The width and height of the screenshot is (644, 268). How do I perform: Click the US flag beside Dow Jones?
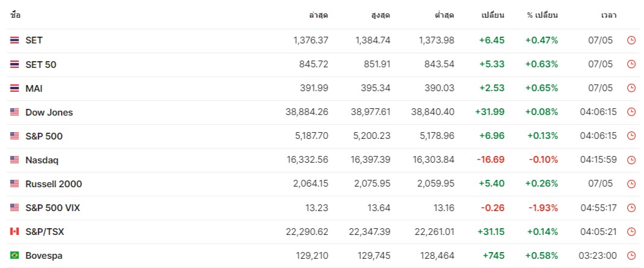tap(15, 112)
